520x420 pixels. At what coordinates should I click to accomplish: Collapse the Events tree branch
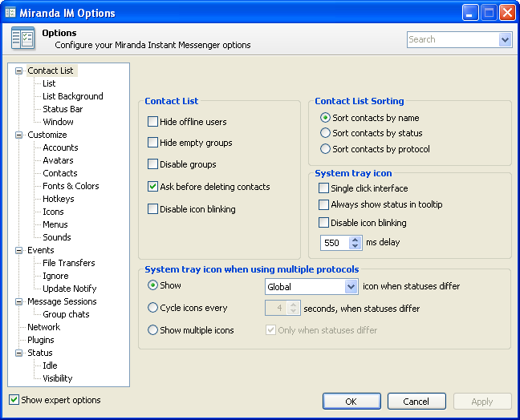(19, 250)
